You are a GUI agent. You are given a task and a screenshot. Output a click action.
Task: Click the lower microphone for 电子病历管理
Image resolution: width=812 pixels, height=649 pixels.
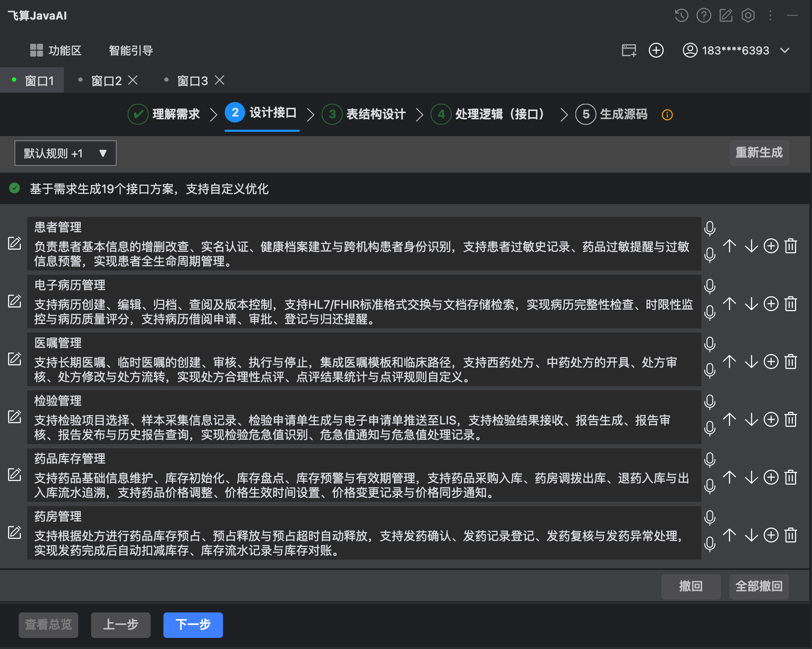709,313
